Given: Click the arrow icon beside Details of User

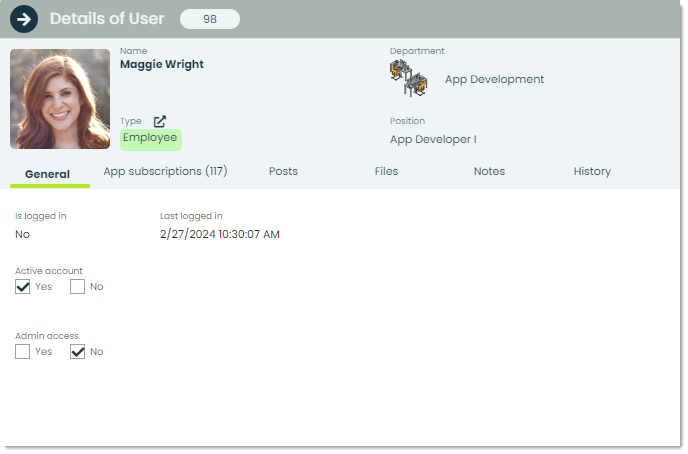Looking at the screenshot, I should [24, 19].
